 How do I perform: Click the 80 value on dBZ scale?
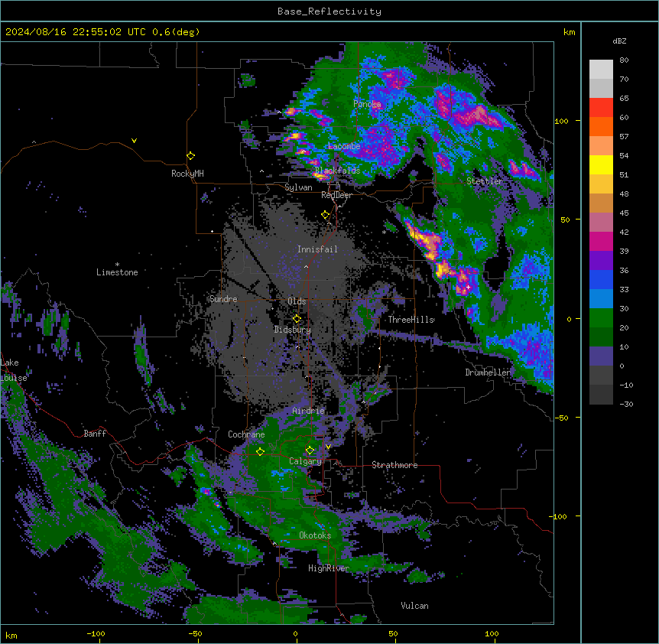point(624,60)
